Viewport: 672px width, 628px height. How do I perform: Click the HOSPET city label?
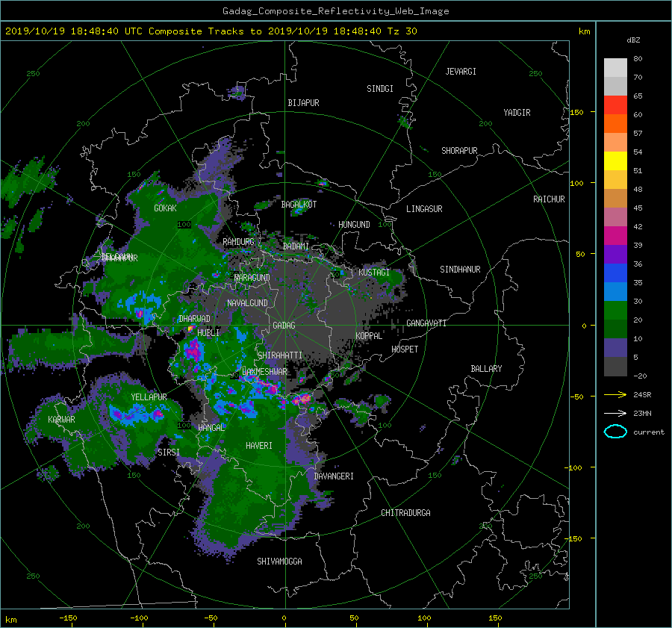click(x=405, y=349)
